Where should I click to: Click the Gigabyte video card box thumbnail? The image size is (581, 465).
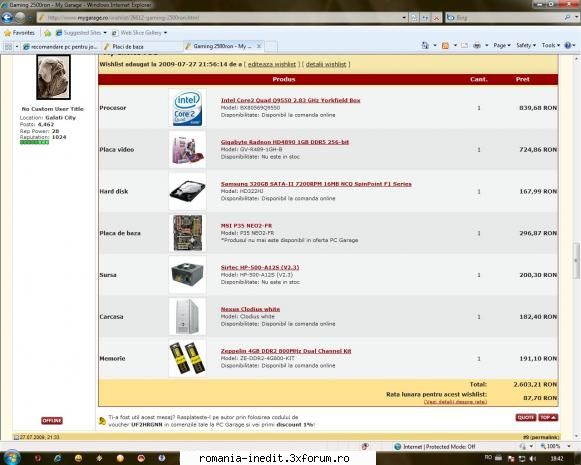tap(187, 150)
